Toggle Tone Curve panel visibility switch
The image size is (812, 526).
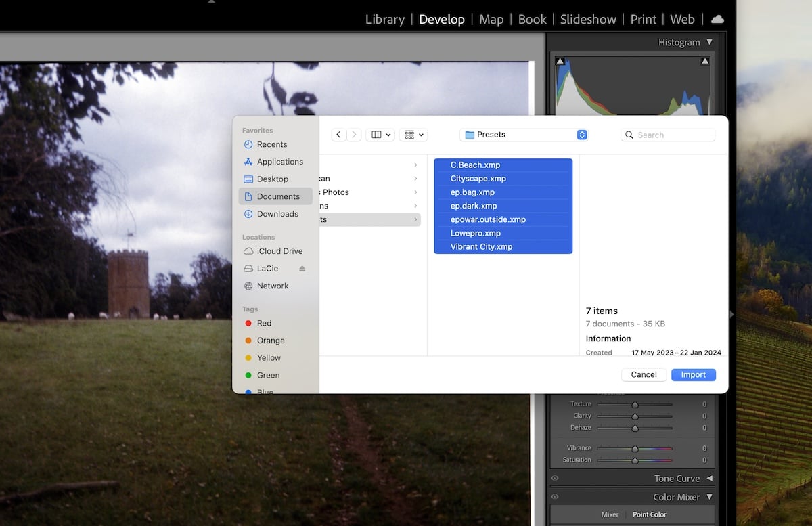pos(555,478)
